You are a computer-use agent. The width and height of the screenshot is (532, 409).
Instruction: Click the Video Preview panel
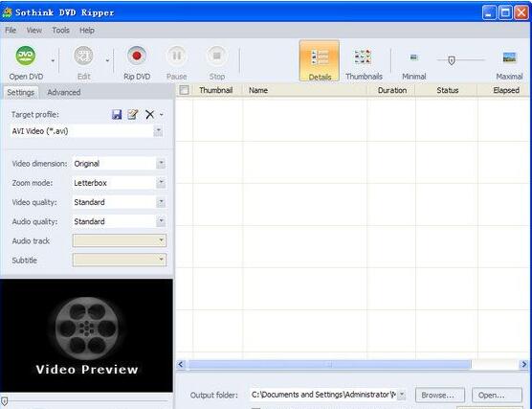pyautogui.click(x=86, y=335)
